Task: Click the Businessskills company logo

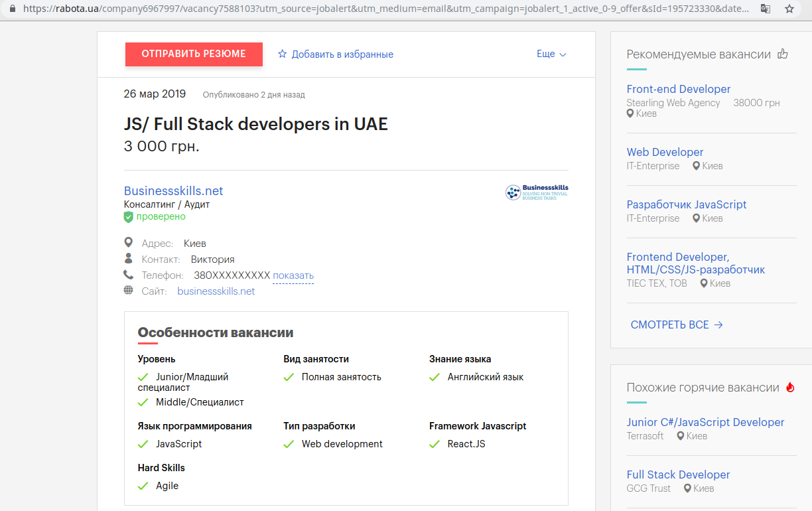Action: 537,192
